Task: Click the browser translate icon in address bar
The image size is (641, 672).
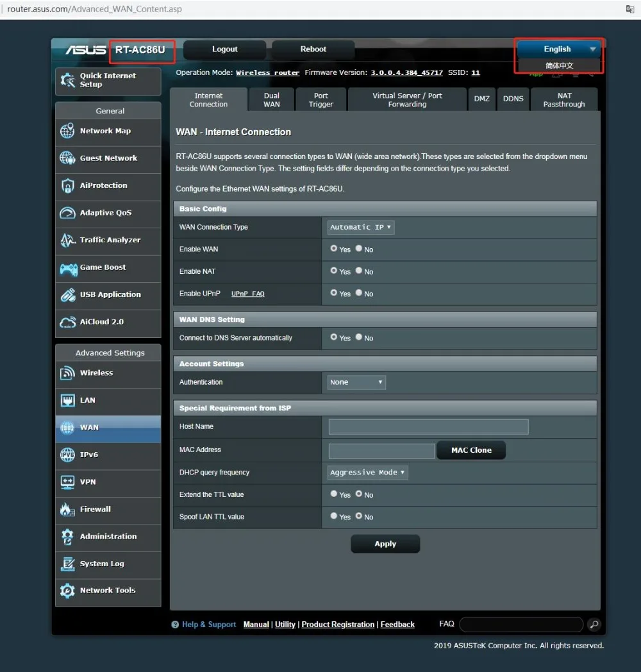Action: point(630,9)
